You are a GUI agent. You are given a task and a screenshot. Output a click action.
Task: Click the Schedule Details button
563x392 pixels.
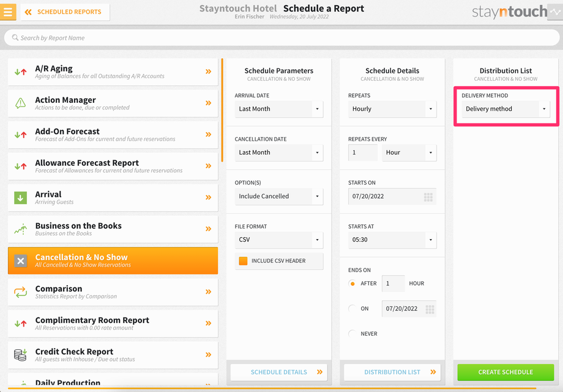pyautogui.click(x=279, y=372)
